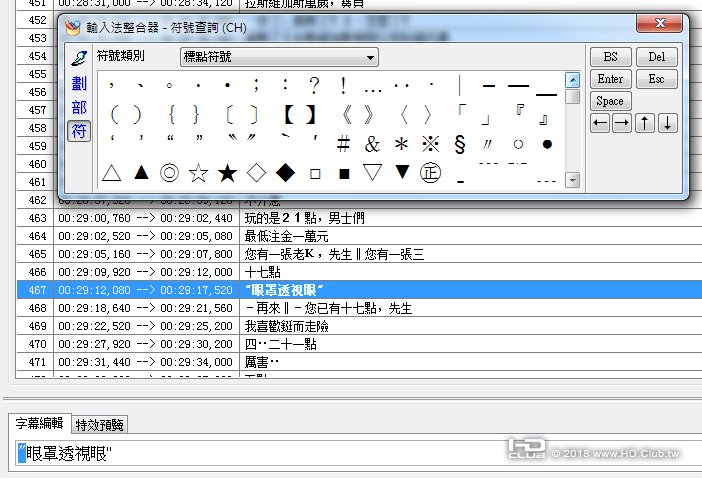Insert the hollow triangle △ symbol
This screenshot has width=702, height=479.
click(x=111, y=173)
